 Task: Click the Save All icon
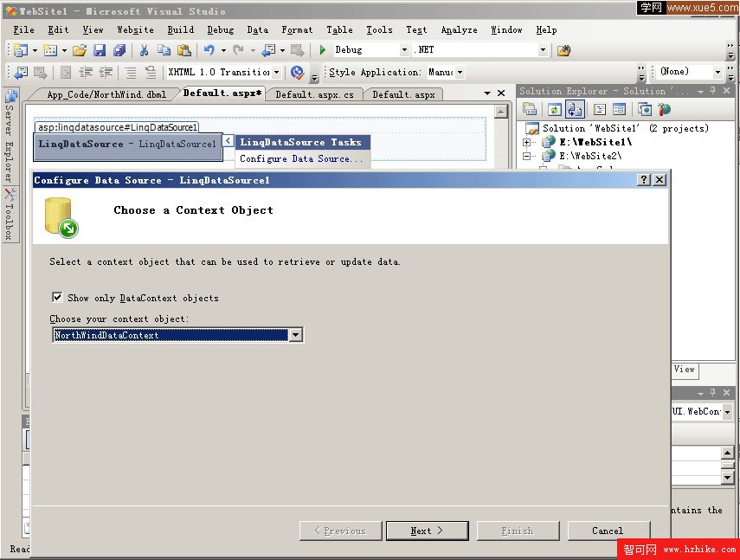click(x=120, y=50)
